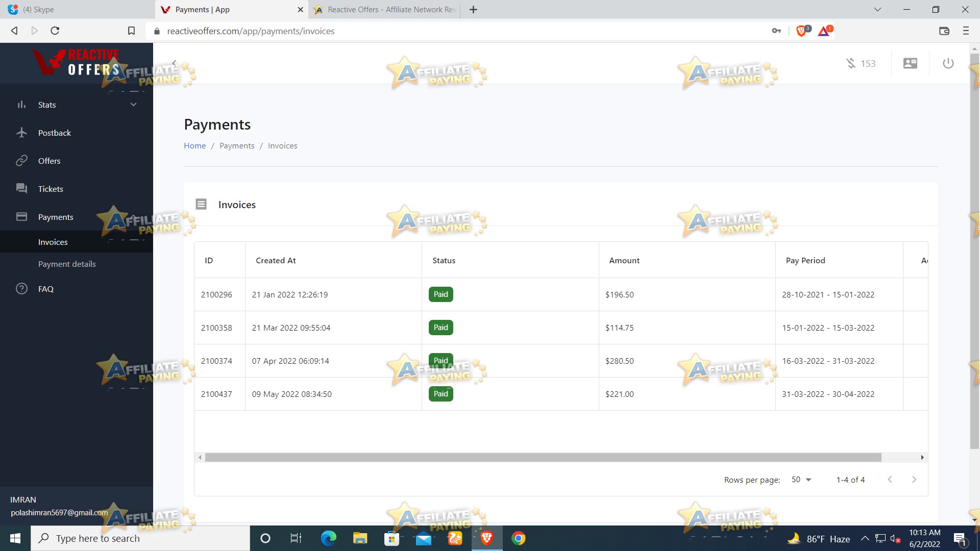Viewport: 980px width, 551px height.
Task: Click the FAQ question-mark icon
Action: coord(21,289)
